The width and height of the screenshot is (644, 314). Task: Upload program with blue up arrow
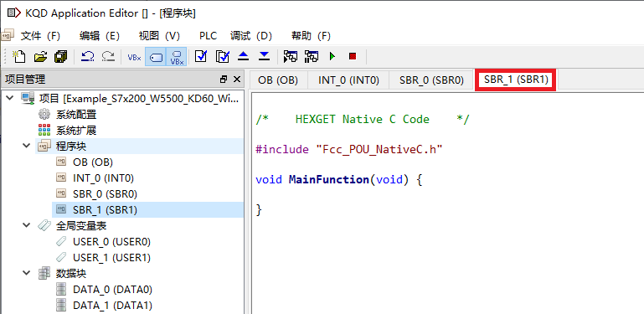[244, 56]
